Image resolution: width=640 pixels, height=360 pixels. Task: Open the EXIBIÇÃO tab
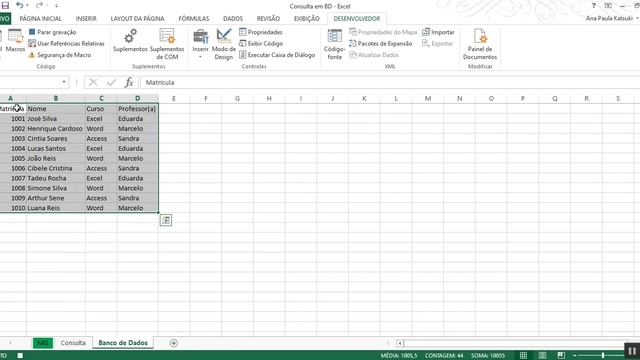pyautogui.click(x=307, y=18)
